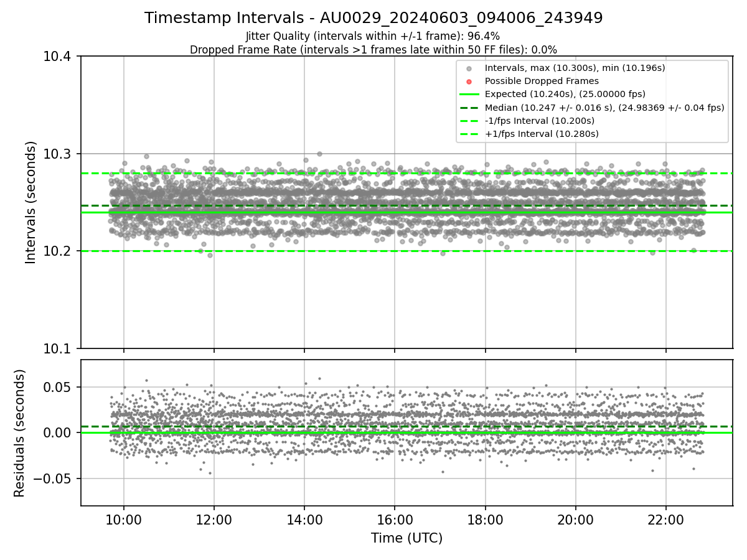Click the dashed green sample beside '+1/fps Interval'
Image resolution: width=747 pixels, height=560 pixels.
point(469,134)
